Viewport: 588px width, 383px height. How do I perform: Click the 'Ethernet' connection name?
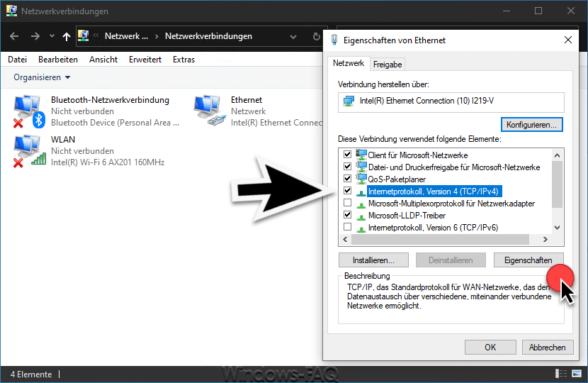point(247,100)
